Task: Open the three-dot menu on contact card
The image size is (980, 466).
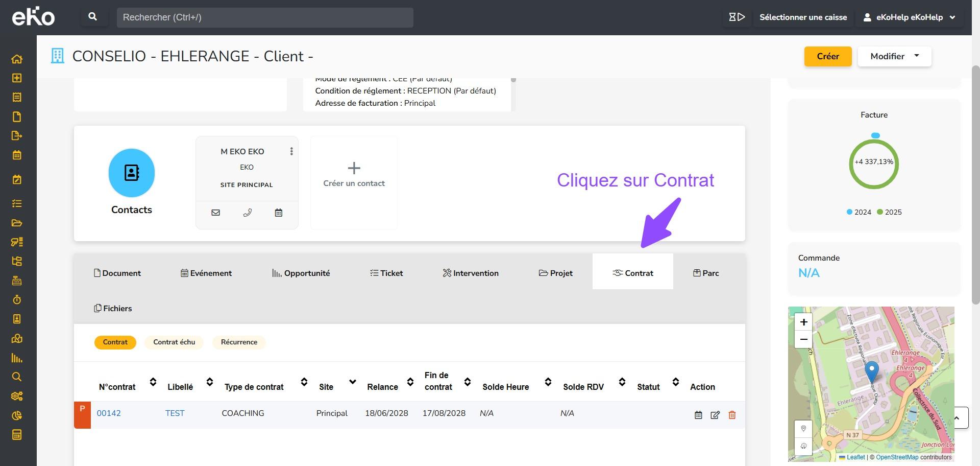Action: click(291, 151)
